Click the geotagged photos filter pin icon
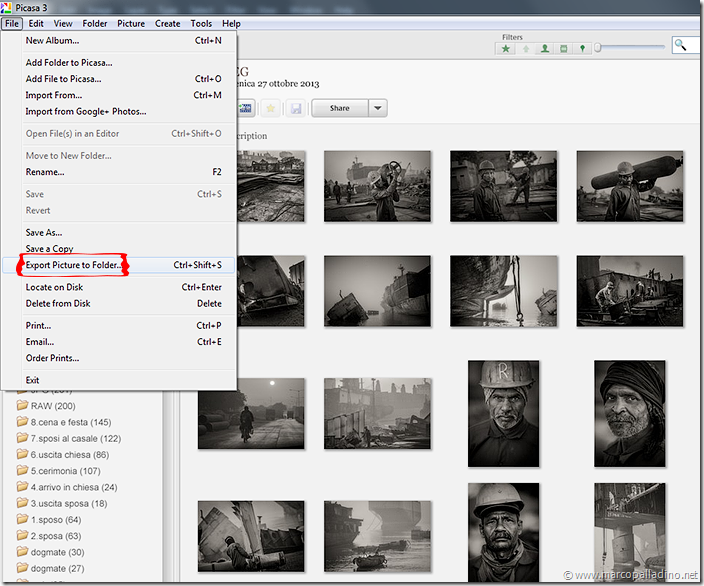This screenshot has width=704, height=586. (x=583, y=48)
